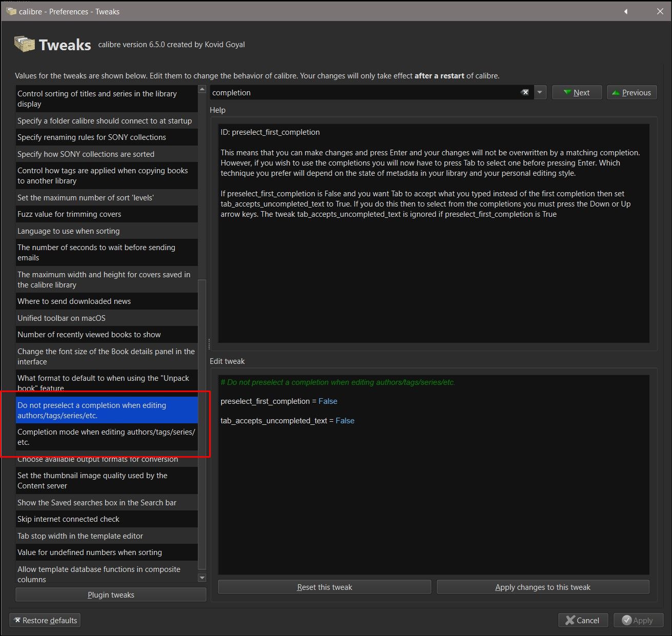This screenshot has height=636, width=672.
Task: Cancel the Tweaks preferences dialog
Action: coord(583,621)
